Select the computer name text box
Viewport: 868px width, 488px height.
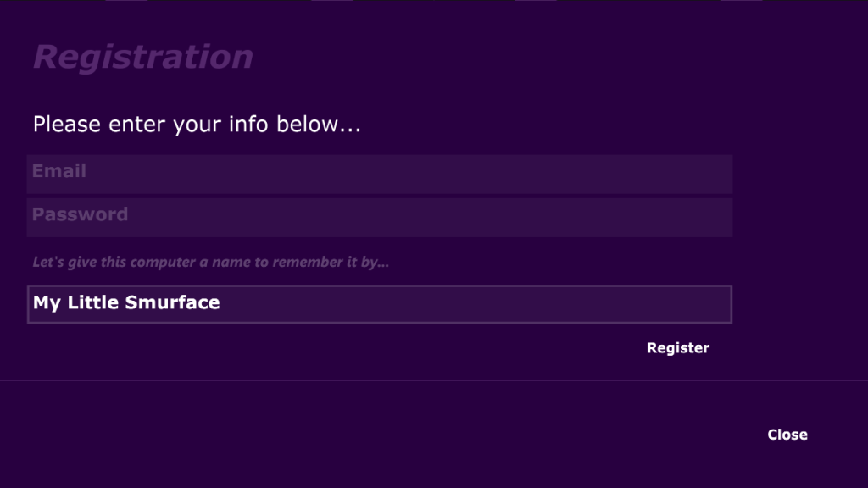[380, 304]
